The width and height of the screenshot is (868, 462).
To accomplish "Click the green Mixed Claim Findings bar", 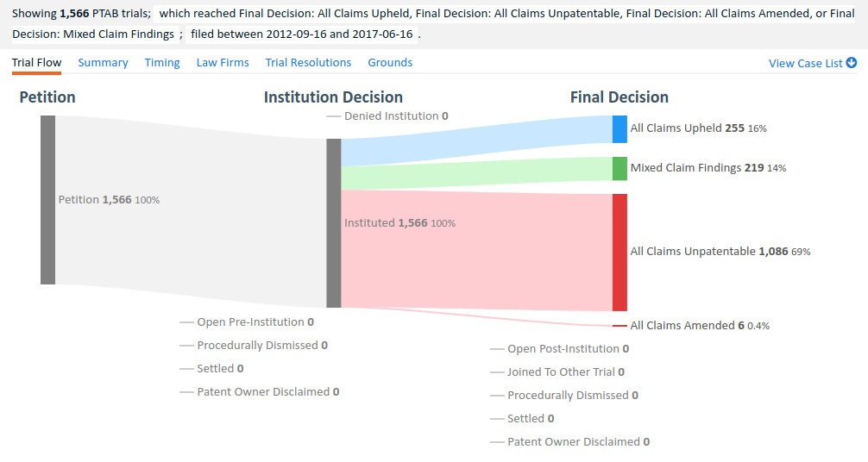I will [x=620, y=168].
